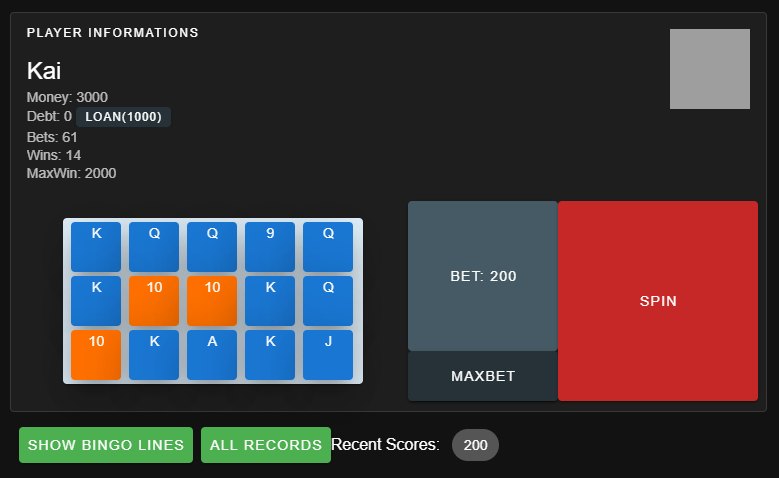Viewport: 779px width, 478px height.
Task: Open ALL RECORDS
Action: 265,445
